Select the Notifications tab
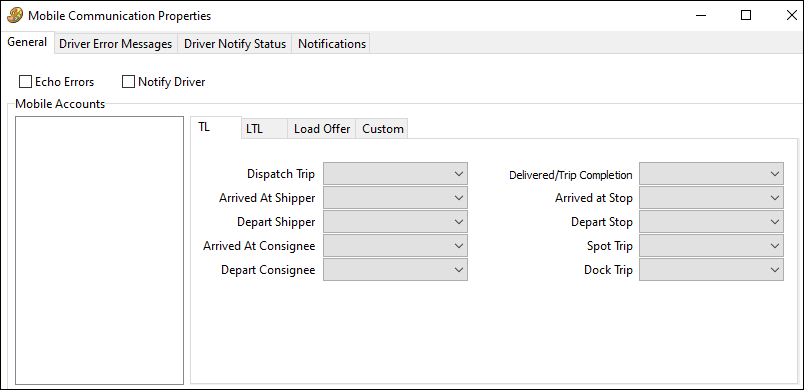Image resolution: width=804 pixels, height=390 pixels. coord(332,44)
